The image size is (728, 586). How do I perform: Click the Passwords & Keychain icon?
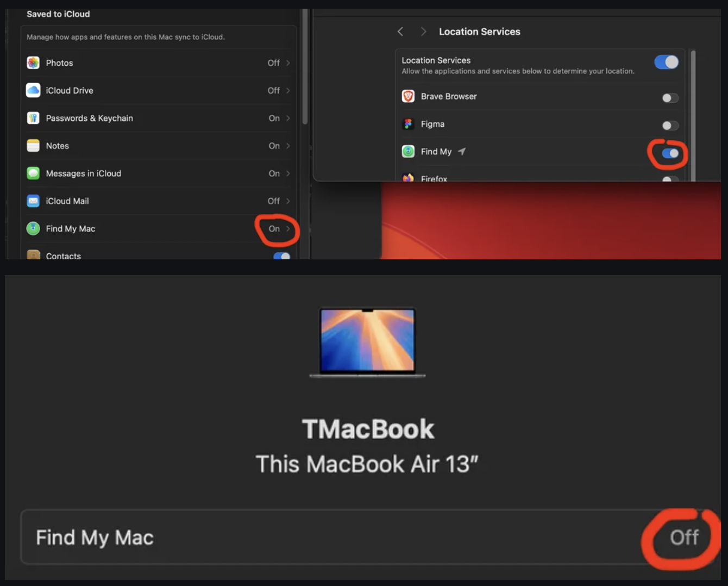tap(33, 118)
